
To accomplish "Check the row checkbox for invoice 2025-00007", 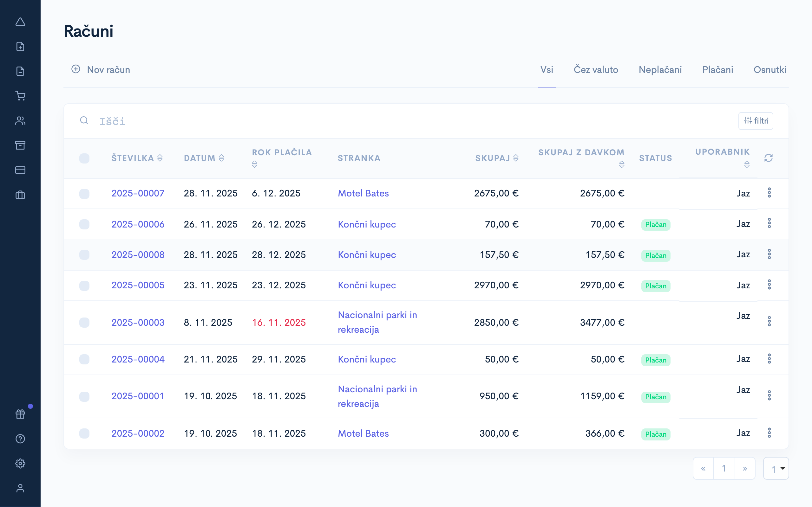I will coord(84,193).
